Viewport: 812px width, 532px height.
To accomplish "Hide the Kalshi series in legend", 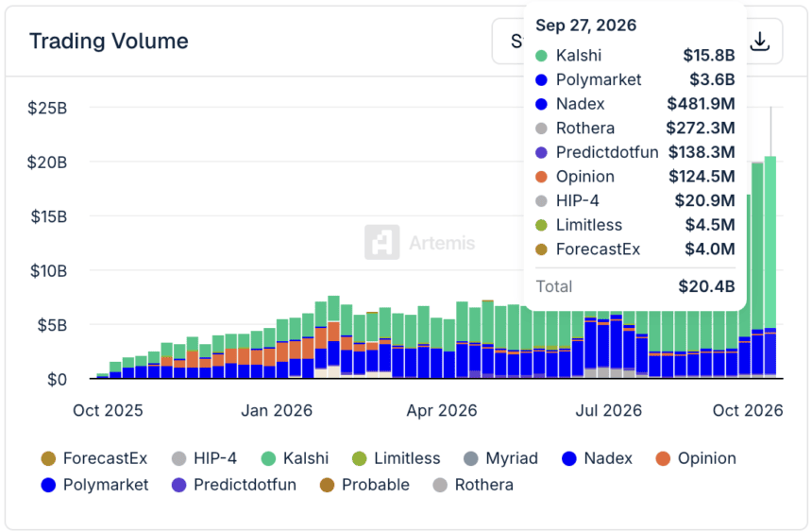I will tap(296, 458).
